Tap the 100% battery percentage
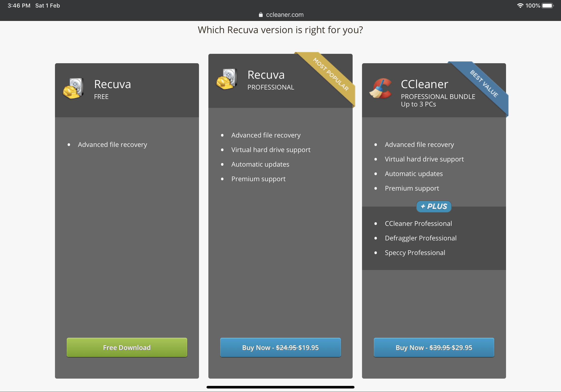 point(533,5)
